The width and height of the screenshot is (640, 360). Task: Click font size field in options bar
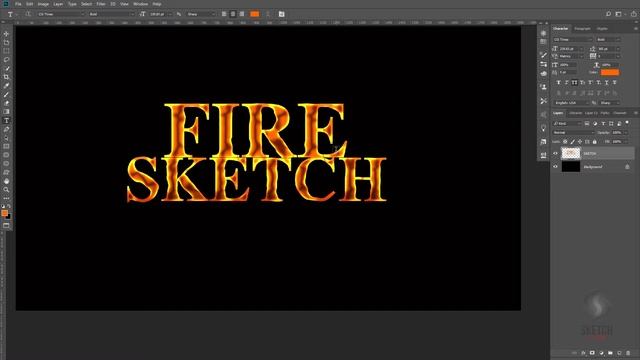159,14
